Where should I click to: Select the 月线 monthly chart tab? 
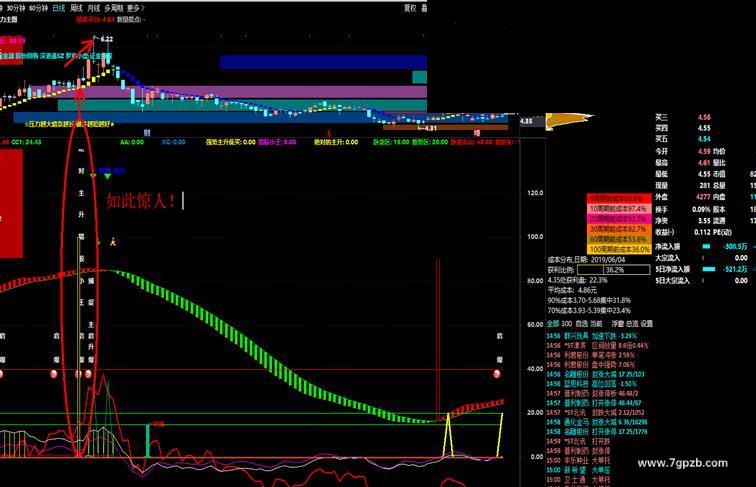(x=94, y=8)
